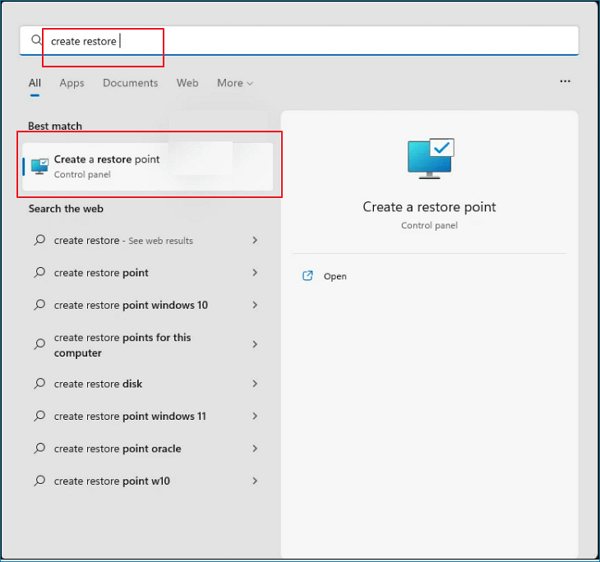This screenshot has width=600, height=562.
Task: Switch to the Web tab
Action: pyautogui.click(x=187, y=83)
